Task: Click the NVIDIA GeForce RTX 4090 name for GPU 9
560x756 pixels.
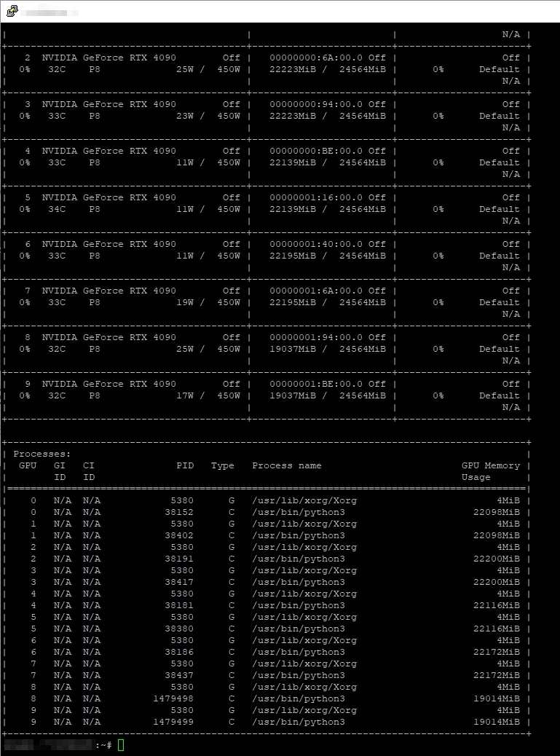Action: [109, 385]
